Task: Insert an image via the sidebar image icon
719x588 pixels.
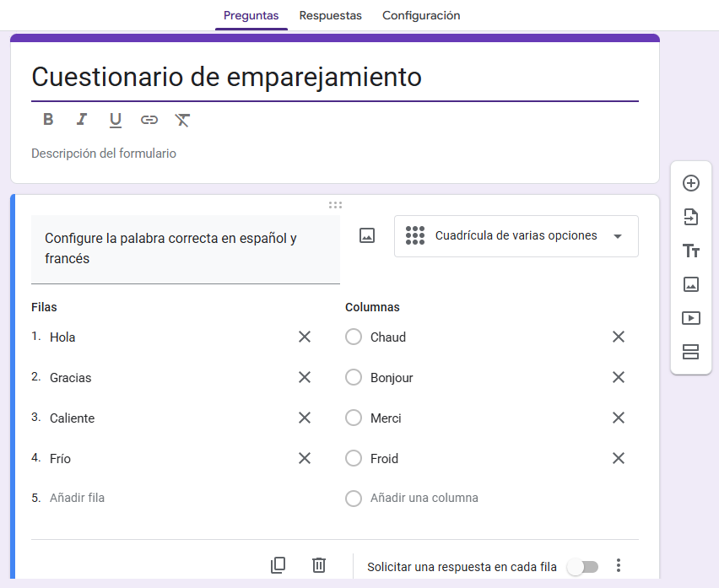Action: tap(690, 284)
